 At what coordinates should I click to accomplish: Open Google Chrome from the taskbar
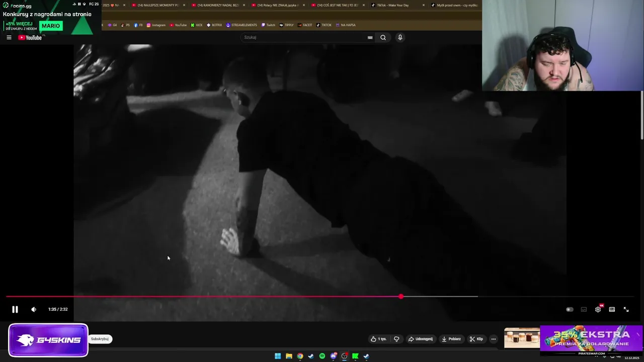point(300,356)
